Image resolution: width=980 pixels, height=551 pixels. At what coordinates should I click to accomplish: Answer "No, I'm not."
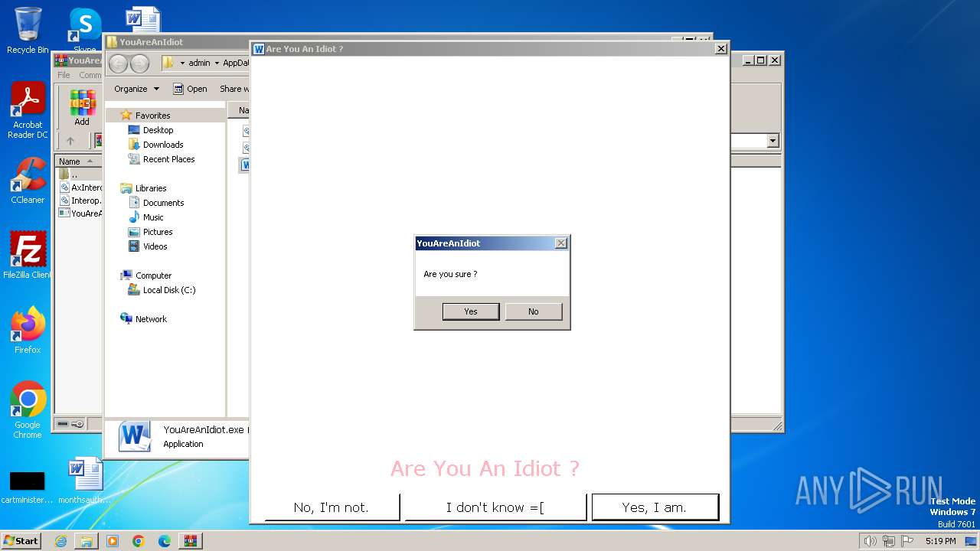(x=332, y=507)
